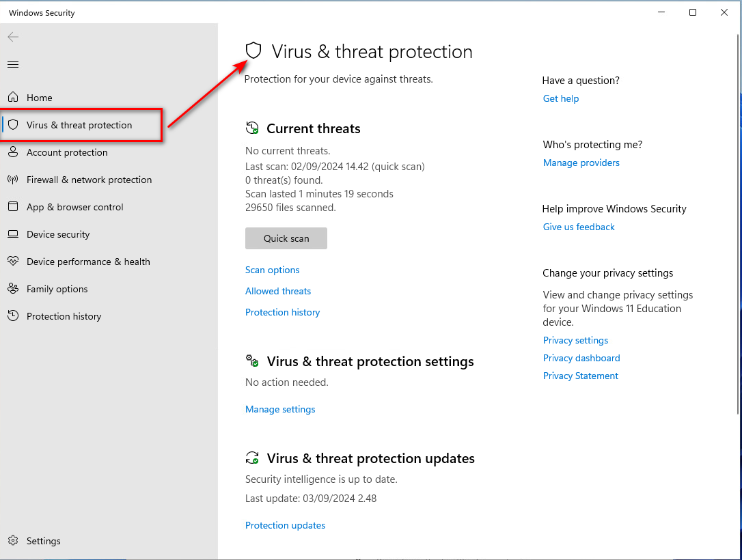Open Scan options
The height and width of the screenshot is (560, 742).
pos(272,270)
